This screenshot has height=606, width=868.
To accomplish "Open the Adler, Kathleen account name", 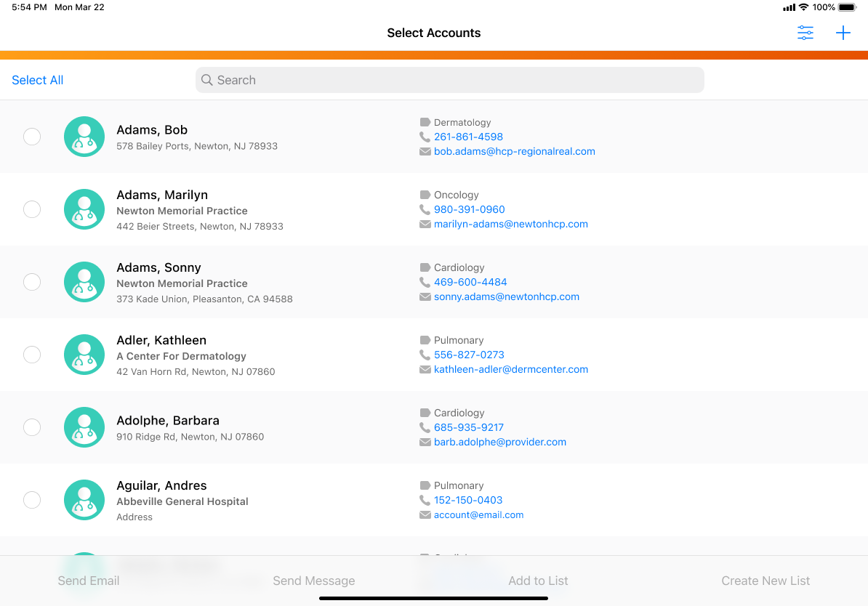I will 161,340.
